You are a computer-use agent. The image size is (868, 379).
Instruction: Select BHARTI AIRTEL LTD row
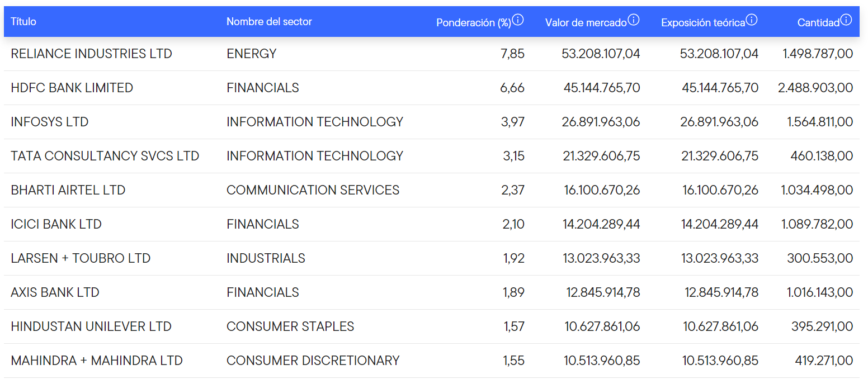click(x=68, y=190)
